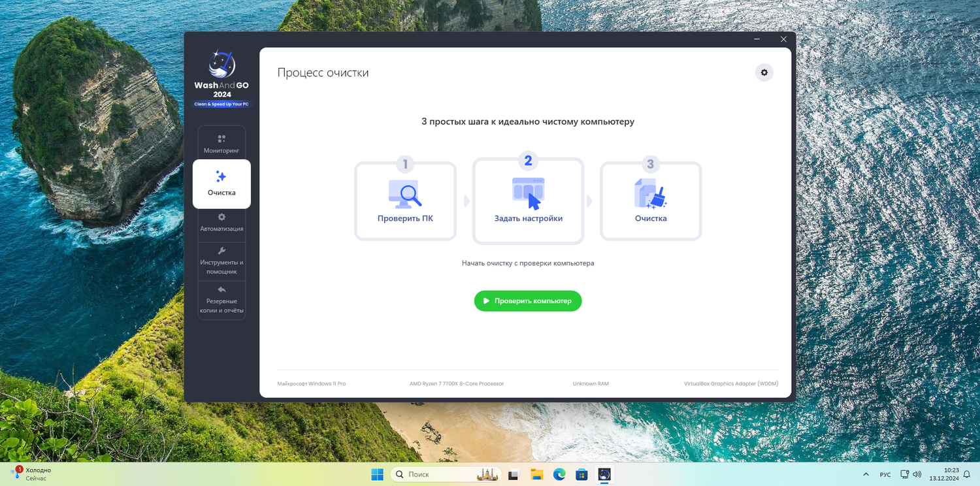Click the 'Unknown RAM' status text
This screenshot has height=486, width=980.
click(x=591, y=383)
